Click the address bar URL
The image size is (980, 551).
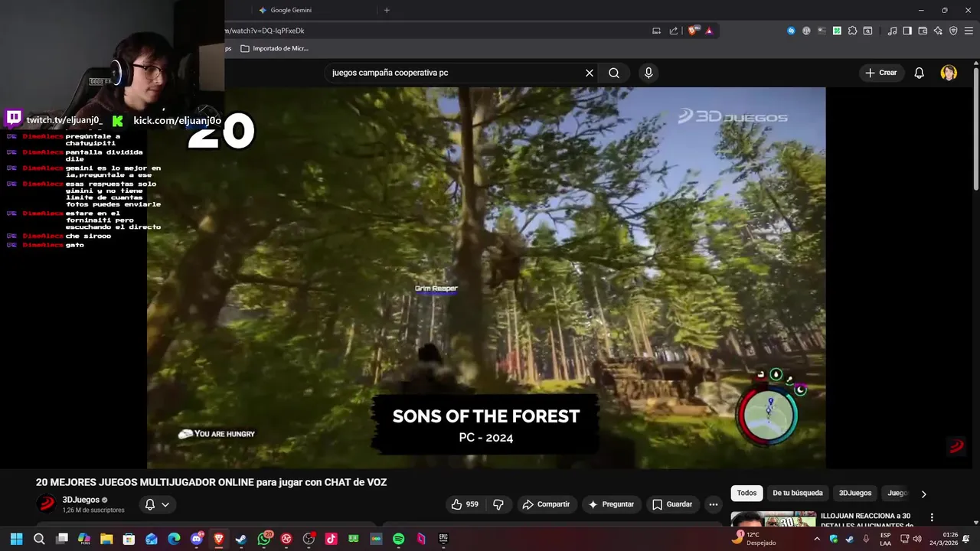(x=264, y=31)
